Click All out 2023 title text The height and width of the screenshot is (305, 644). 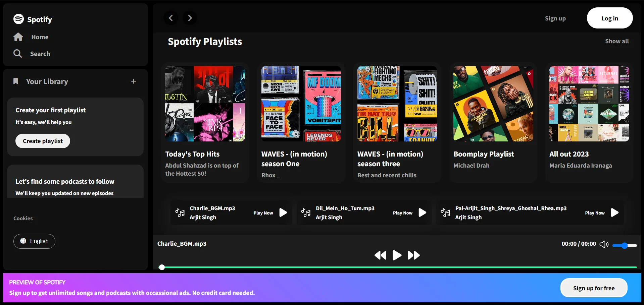[x=569, y=154]
